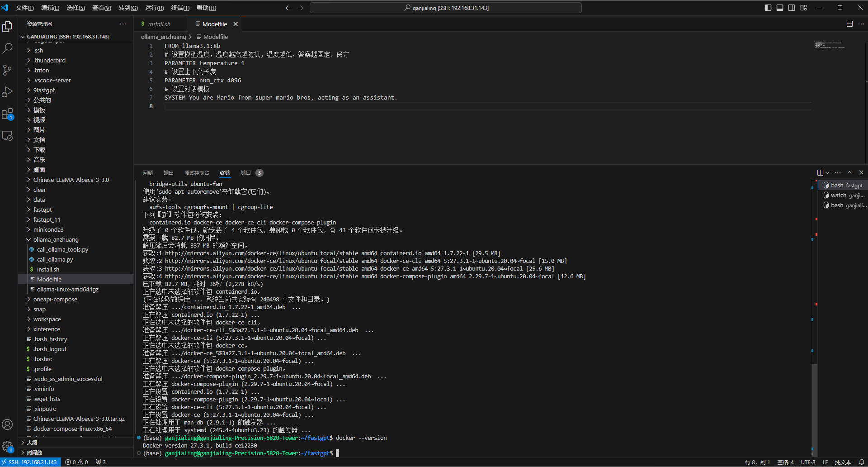The height and width of the screenshot is (467, 868).
Task: Click the command center search box
Action: coord(445,8)
